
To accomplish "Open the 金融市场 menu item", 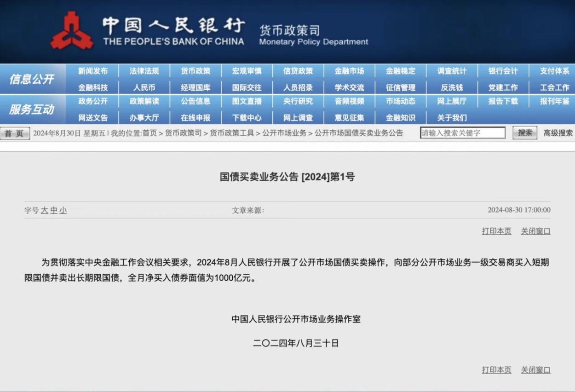I will [x=350, y=71].
